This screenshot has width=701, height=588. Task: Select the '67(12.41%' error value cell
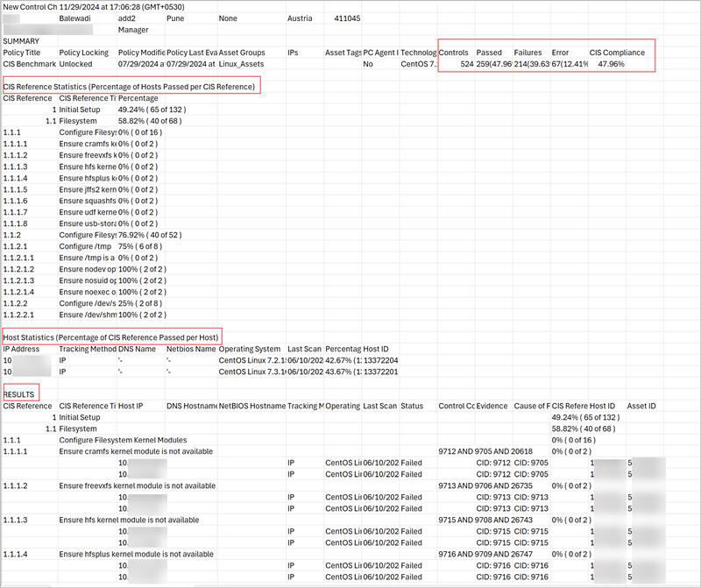570,64
